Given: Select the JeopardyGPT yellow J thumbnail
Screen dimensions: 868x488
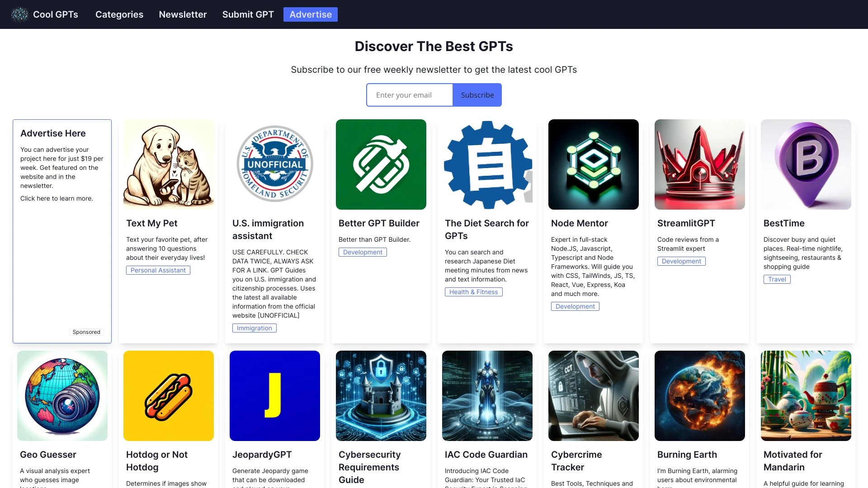Looking at the screenshot, I should click(x=274, y=395).
